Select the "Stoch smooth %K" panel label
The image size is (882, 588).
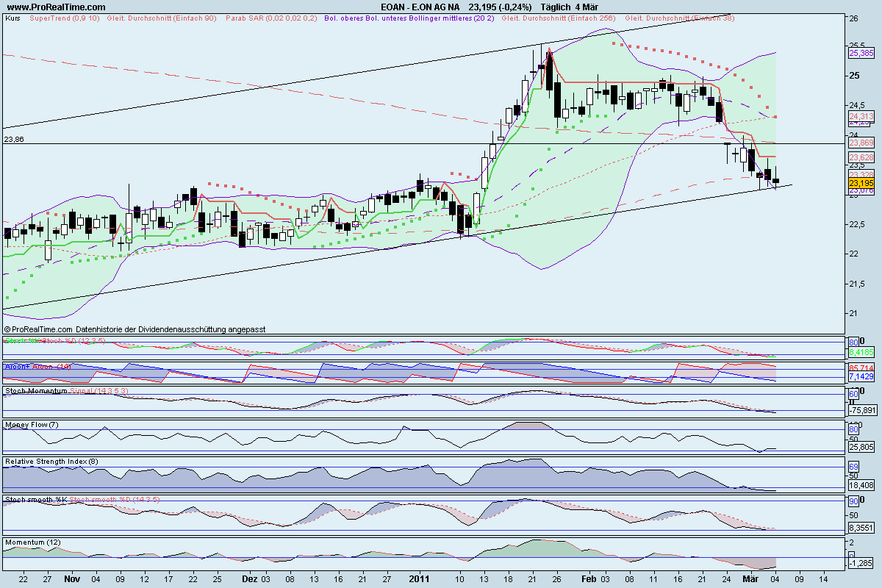click(x=36, y=500)
